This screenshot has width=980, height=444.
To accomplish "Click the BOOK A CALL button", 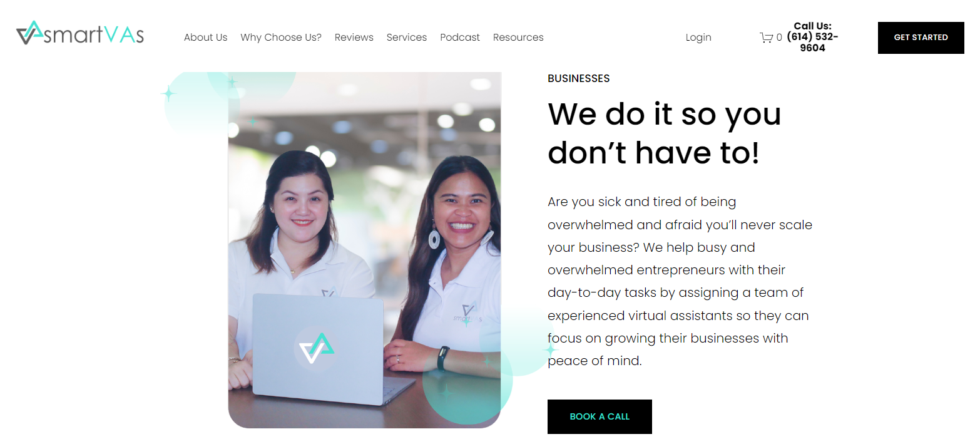I will point(600,416).
